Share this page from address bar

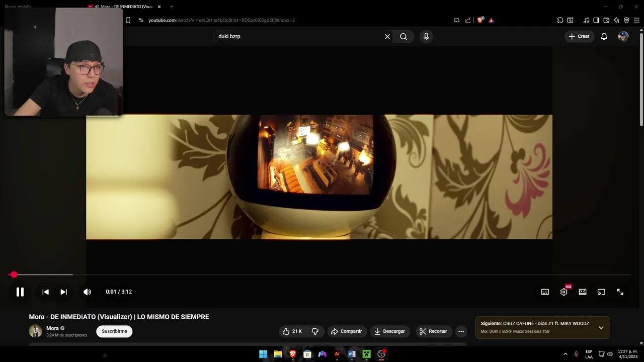(468, 20)
